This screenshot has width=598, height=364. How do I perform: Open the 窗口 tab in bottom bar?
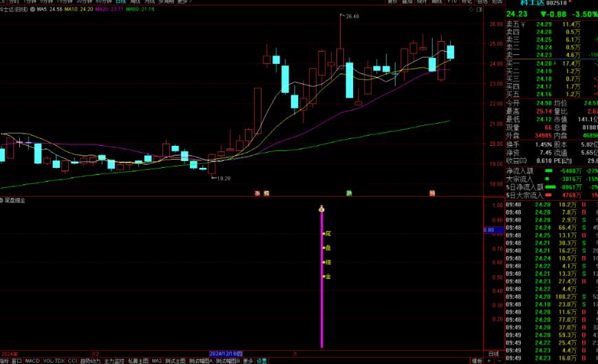(16, 361)
